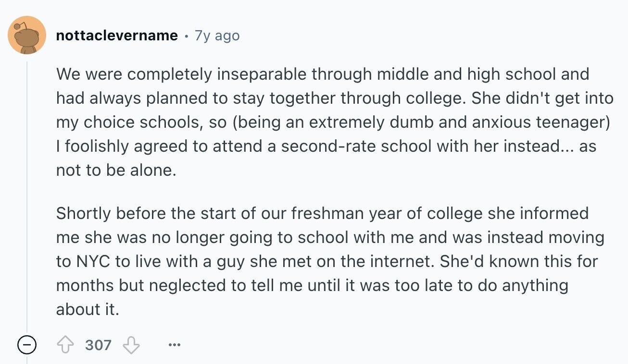This screenshot has height=364, width=628.
Task: Collapse the comment using the minus circle
Action: point(27,345)
